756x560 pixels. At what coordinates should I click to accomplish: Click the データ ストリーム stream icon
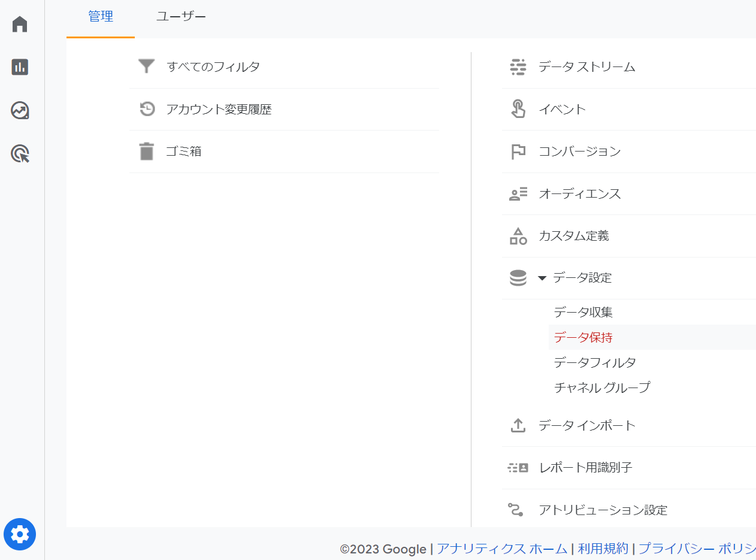518,67
